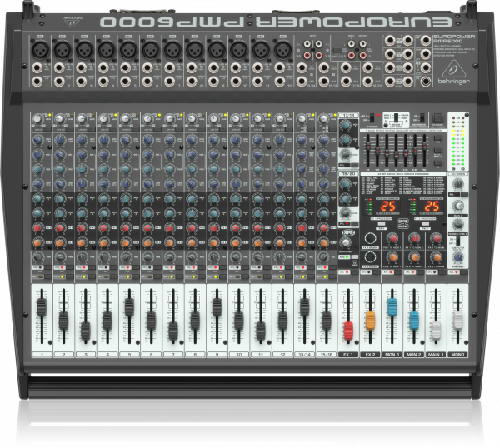Move the channel 9 fader
This screenshot has height=448, width=500.
pos(217,307)
